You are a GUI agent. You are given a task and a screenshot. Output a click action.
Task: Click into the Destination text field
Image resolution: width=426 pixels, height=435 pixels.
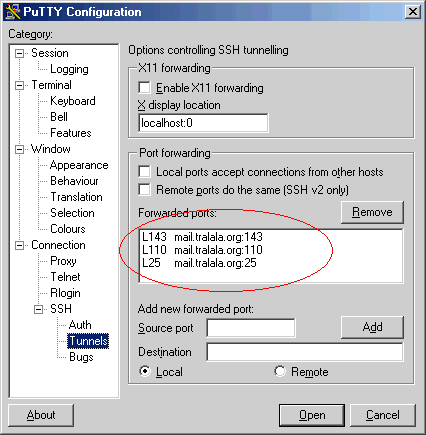pyautogui.click(x=305, y=352)
